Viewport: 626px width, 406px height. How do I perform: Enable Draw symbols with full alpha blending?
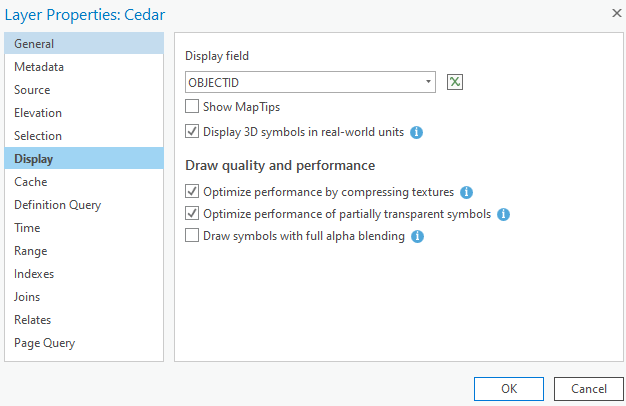tap(193, 237)
